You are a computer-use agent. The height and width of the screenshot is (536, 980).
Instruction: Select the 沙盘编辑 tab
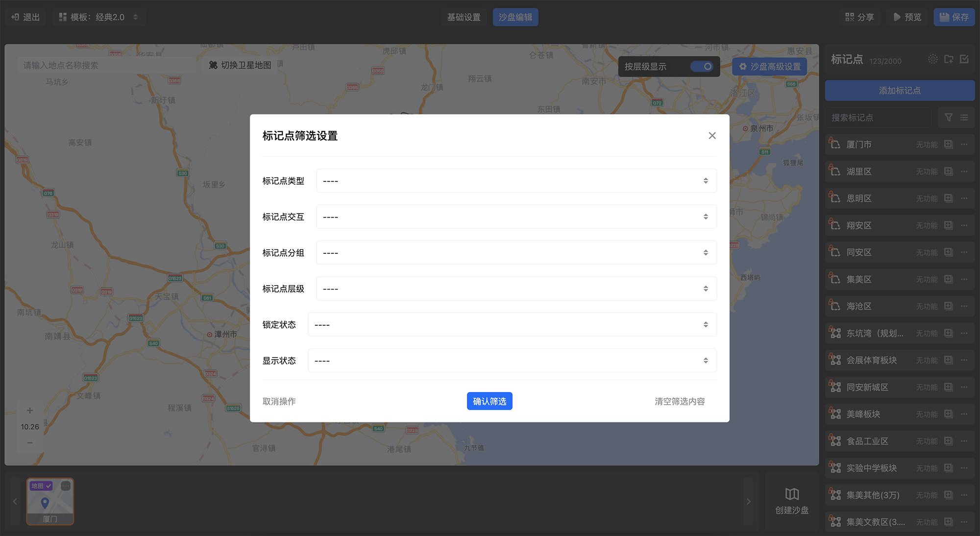515,17
